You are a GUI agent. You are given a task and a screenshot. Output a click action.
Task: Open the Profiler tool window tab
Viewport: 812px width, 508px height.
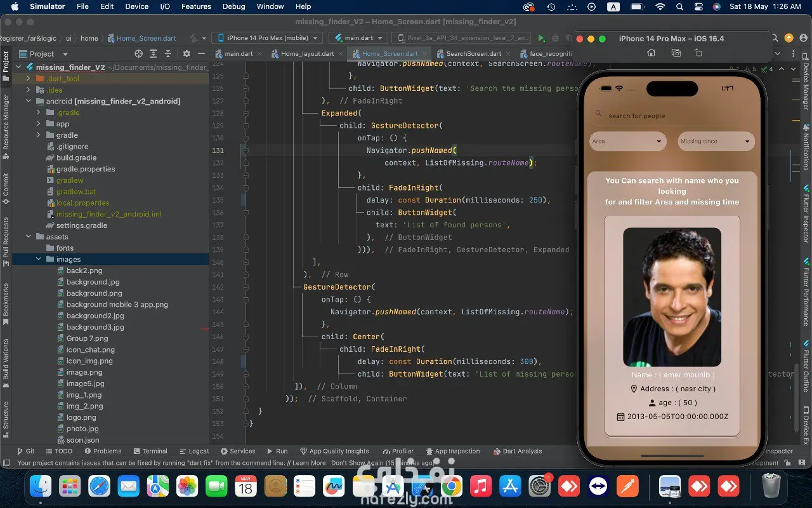click(398, 451)
